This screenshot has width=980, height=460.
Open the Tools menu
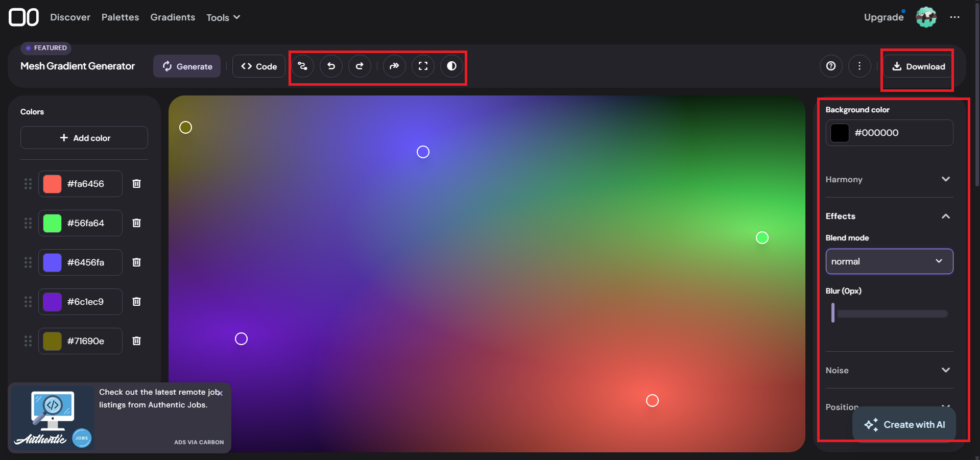(222, 17)
